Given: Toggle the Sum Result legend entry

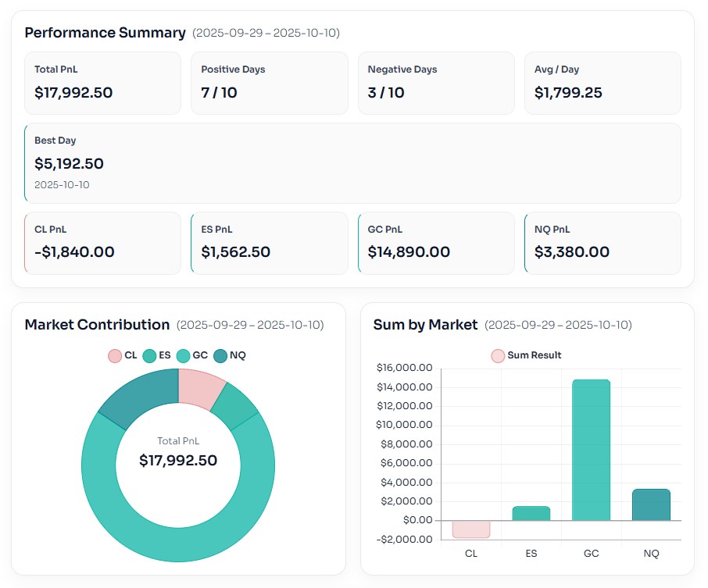Looking at the screenshot, I should click(526, 355).
